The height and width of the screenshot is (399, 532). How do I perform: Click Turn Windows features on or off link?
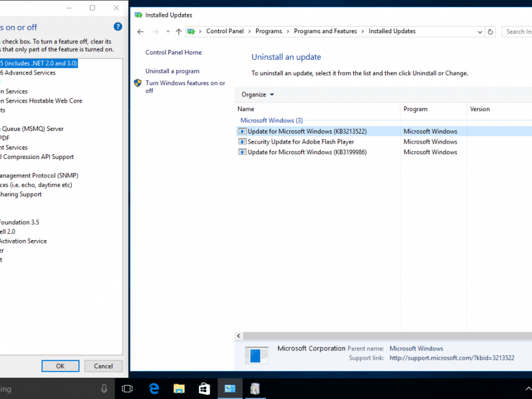point(186,87)
